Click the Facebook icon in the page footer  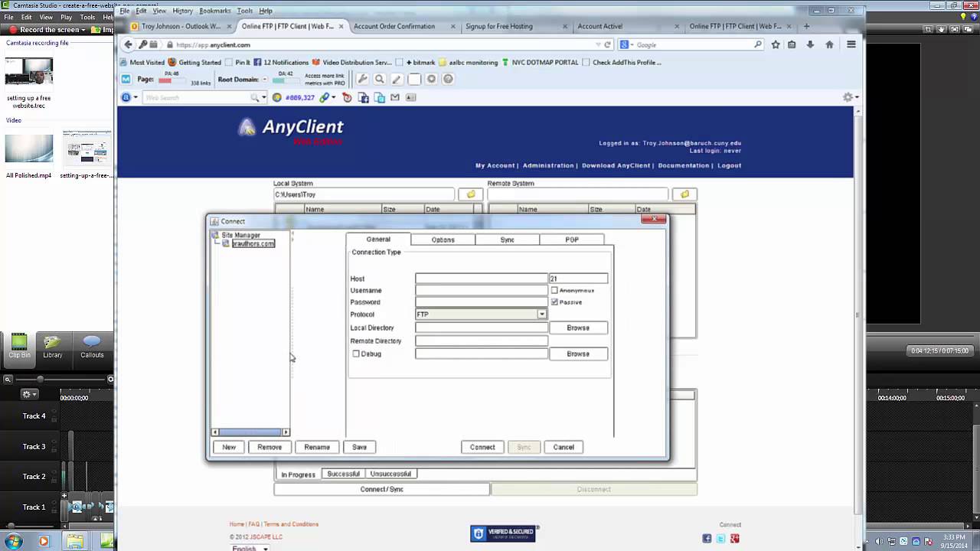click(707, 539)
